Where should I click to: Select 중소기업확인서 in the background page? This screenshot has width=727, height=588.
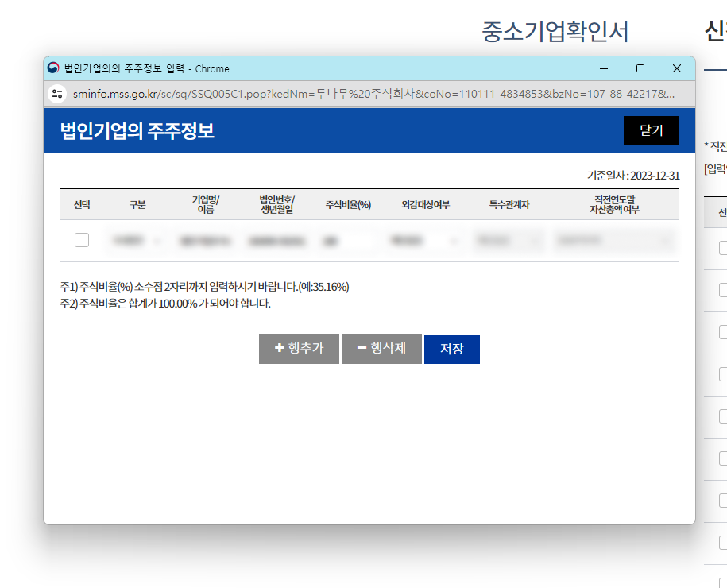555,32
